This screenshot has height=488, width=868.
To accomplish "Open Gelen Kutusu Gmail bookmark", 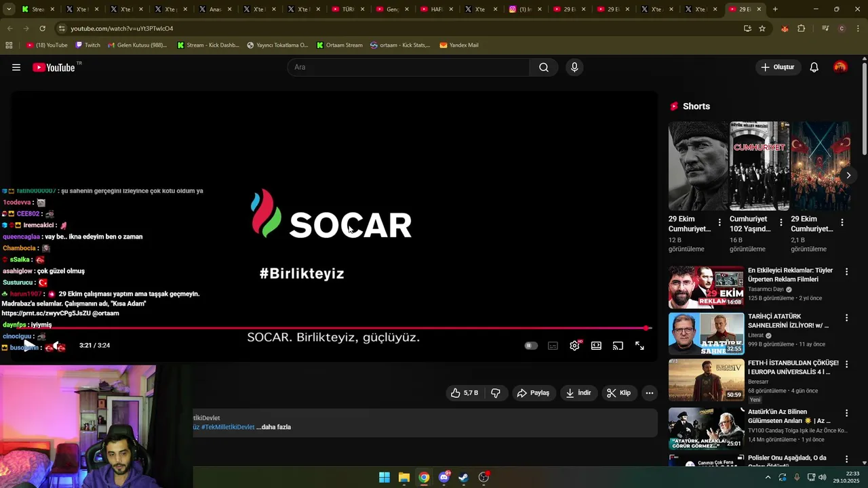I will 137,45.
